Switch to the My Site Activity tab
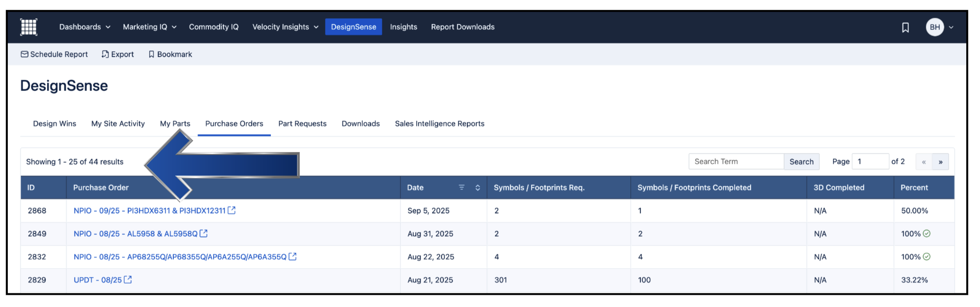This screenshot has width=980, height=307. click(118, 124)
